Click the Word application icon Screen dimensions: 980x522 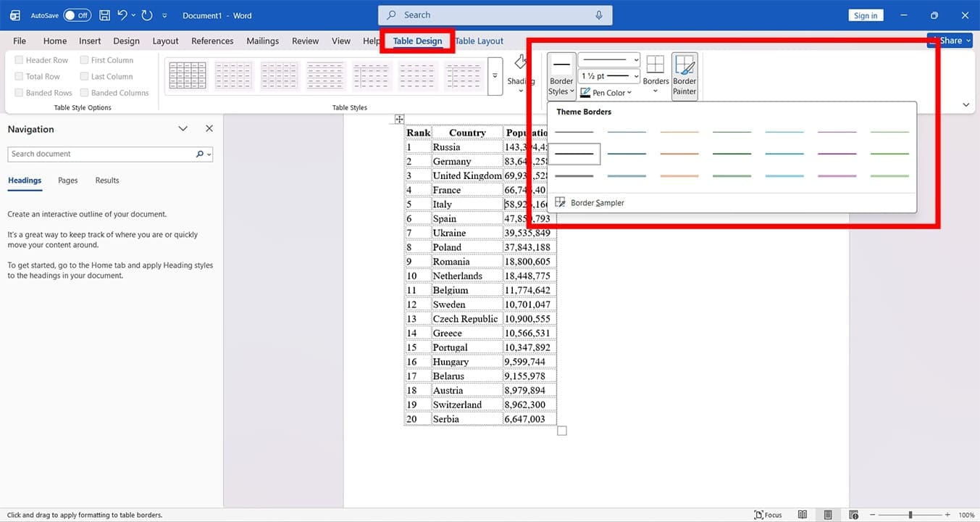[15, 15]
